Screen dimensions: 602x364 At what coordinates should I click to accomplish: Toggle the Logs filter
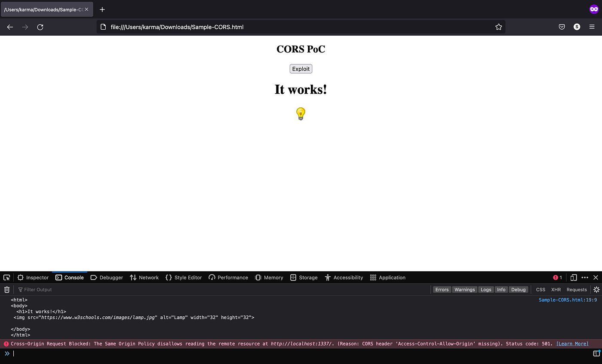(486, 290)
